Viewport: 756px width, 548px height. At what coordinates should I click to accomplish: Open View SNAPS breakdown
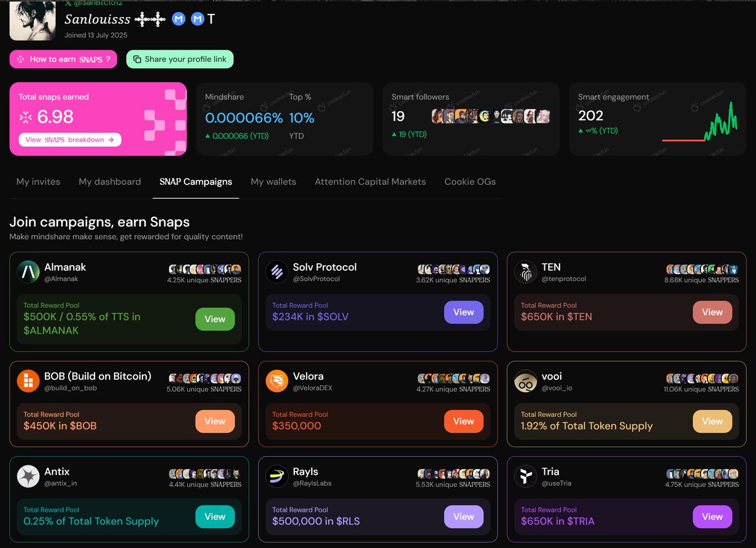pos(70,140)
